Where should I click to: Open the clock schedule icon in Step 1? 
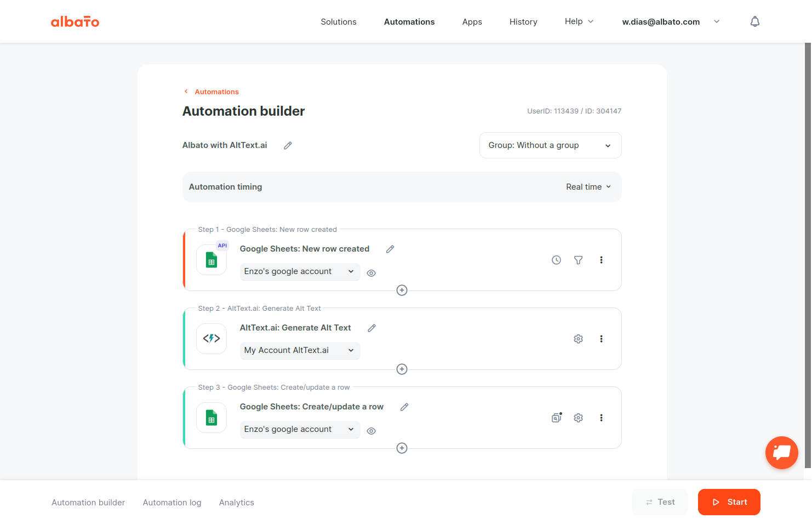click(556, 260)
